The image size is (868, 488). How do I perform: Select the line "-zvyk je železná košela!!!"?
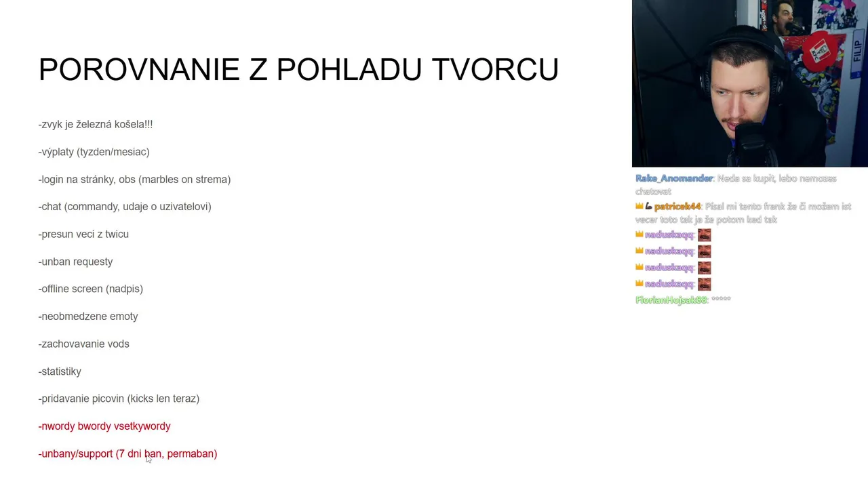96,124
